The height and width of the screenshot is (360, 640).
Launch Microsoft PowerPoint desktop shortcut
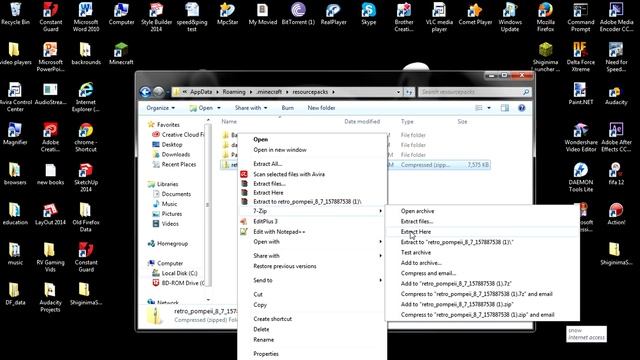50,57
